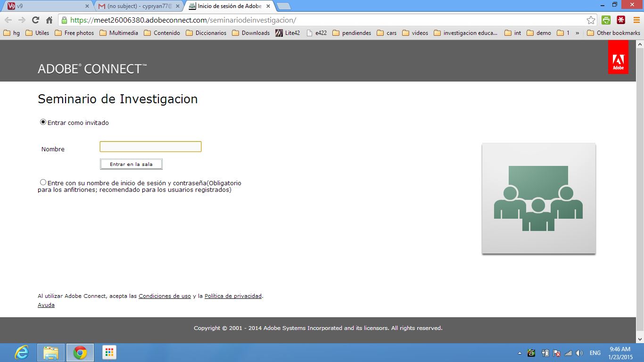The height and width of the screenshot is (362, 644).
Task: Open the Condiciones de uso link
Action: point(165,296)
